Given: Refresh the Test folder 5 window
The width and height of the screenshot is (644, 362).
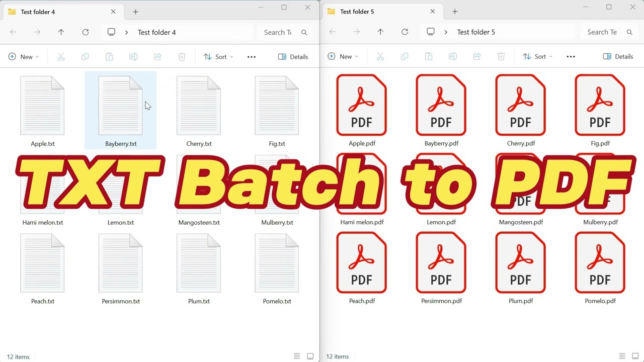Looking at the screenshot, I should pos(405,32).
